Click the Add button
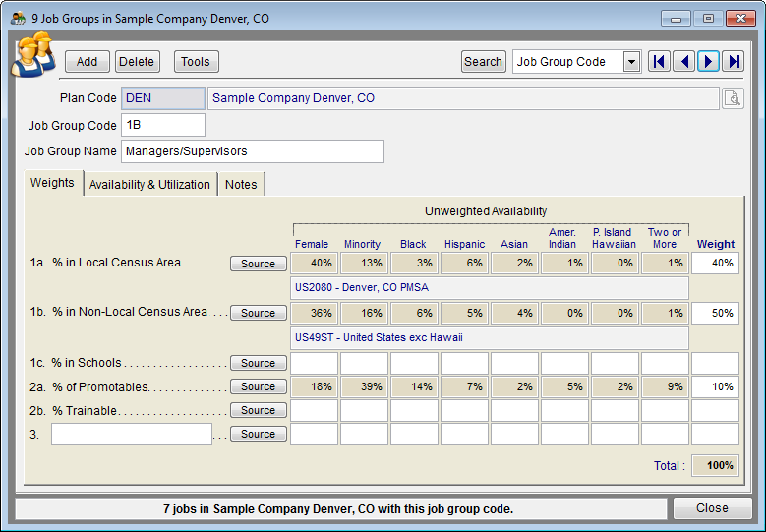766x532 pixels. tap(87, 62)
